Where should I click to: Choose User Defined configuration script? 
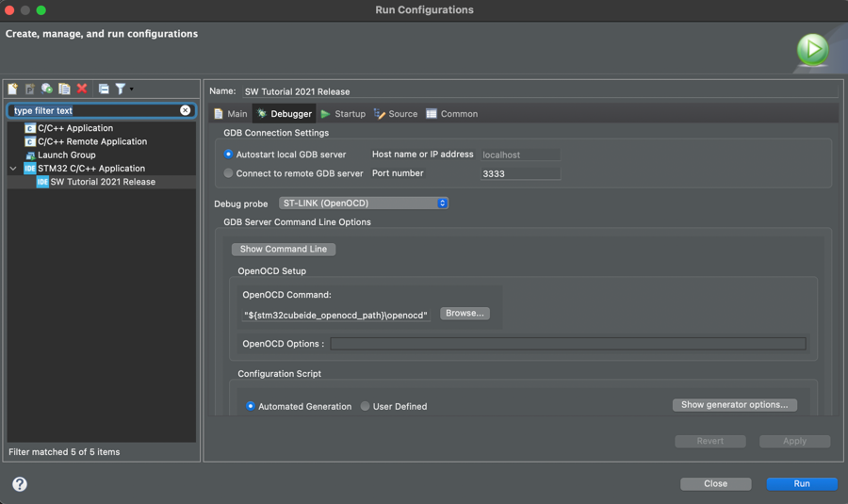(x=366, y=407)
